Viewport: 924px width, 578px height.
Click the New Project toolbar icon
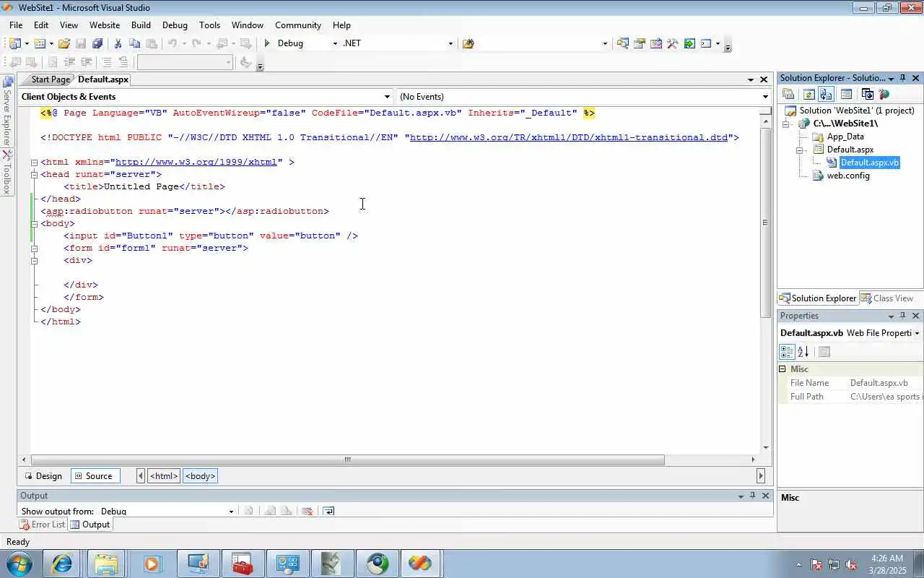(x=15, y=43)
